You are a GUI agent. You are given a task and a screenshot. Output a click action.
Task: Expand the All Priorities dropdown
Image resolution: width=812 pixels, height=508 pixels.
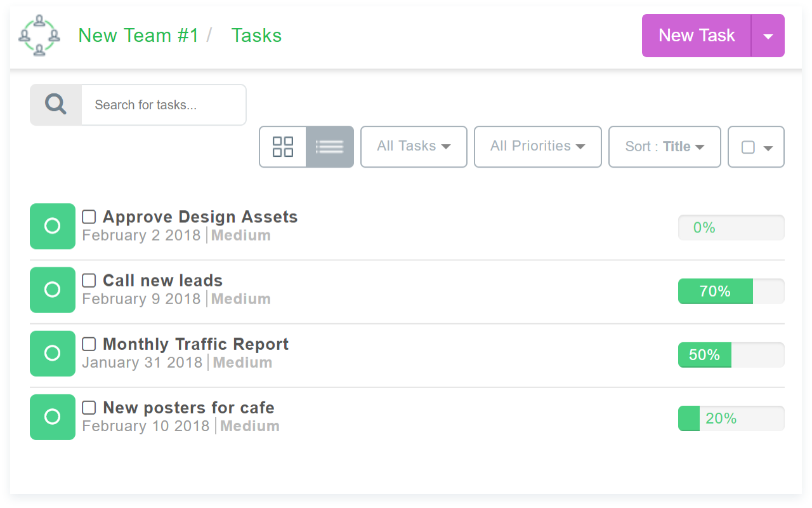[537, 147]
